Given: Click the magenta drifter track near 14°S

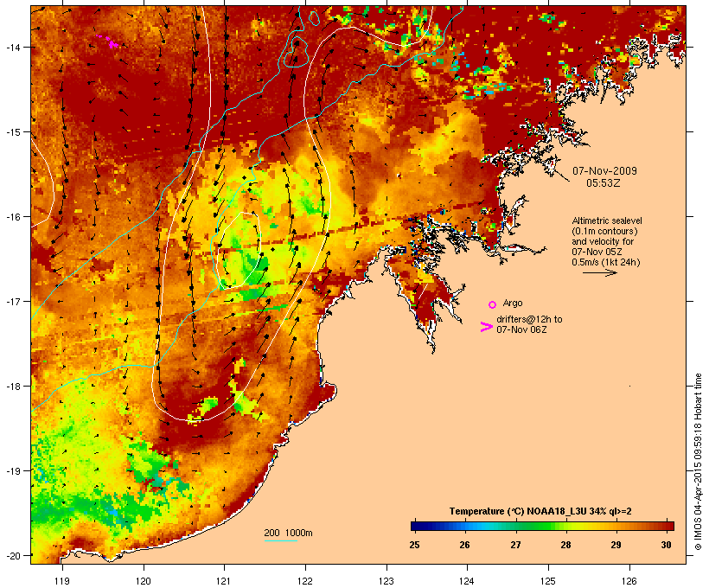Looking at the screenshot, I should tap(109, 42).
